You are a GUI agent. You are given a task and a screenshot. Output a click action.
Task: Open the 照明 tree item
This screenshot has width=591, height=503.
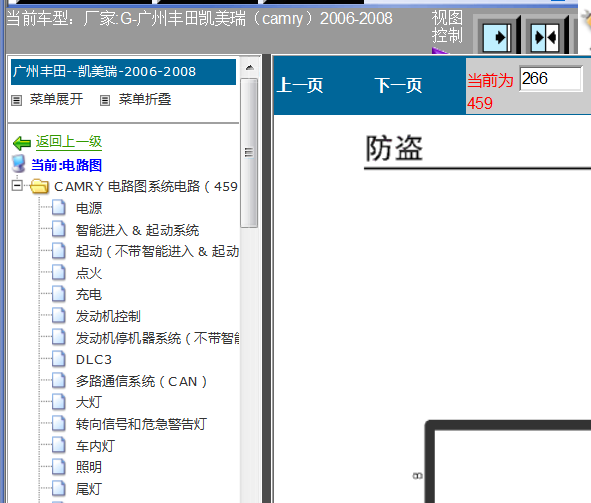click(89, 467)
